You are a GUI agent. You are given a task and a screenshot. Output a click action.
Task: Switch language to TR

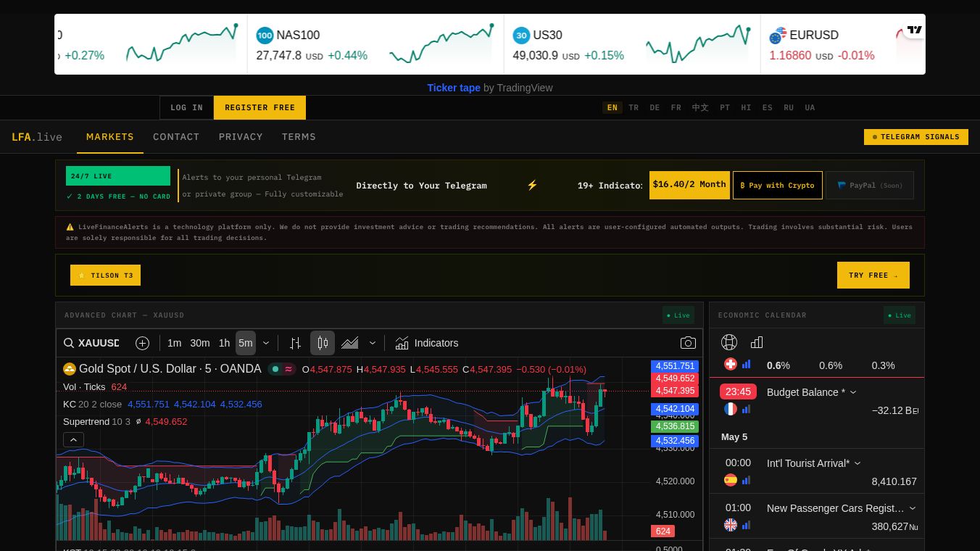(x=634, y=107)
